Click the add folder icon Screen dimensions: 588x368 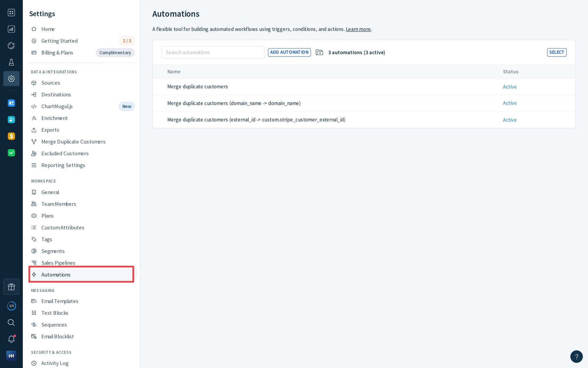(x=319, y=52)
